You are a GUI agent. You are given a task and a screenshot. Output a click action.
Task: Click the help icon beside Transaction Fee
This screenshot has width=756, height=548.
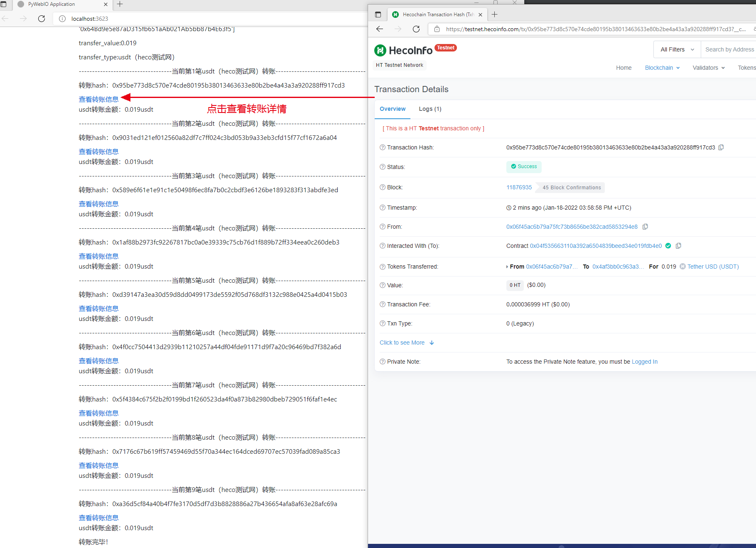382,304
